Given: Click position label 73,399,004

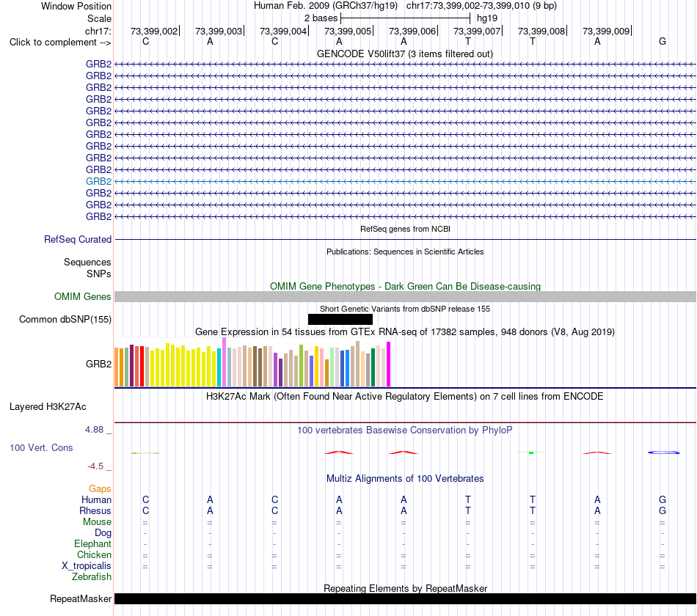Looking at the screenshot, I should [x=283, y=31].
